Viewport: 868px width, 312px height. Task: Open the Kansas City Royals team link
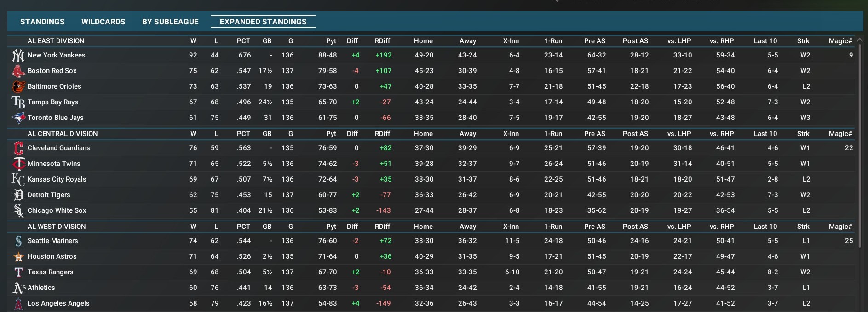click(57, 179)
